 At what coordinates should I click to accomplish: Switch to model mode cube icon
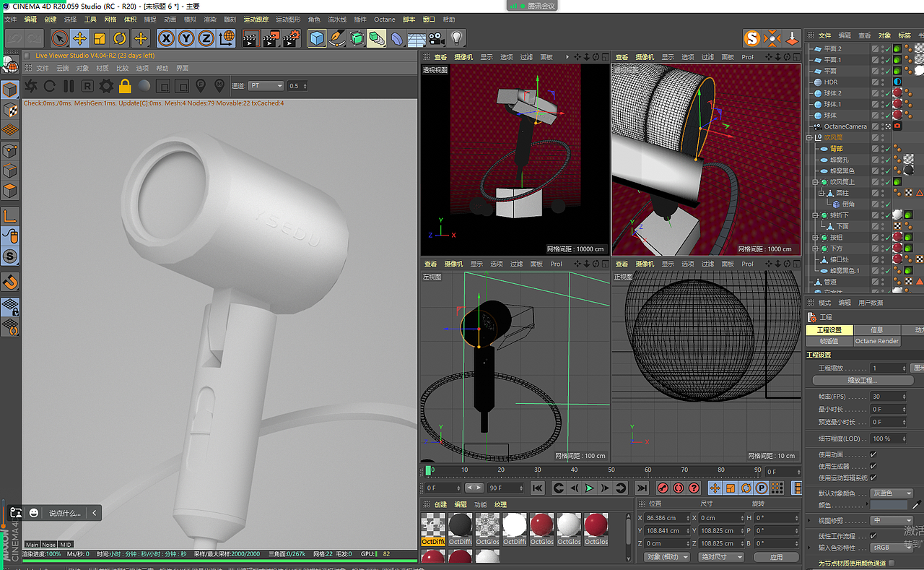pos(10,90)
